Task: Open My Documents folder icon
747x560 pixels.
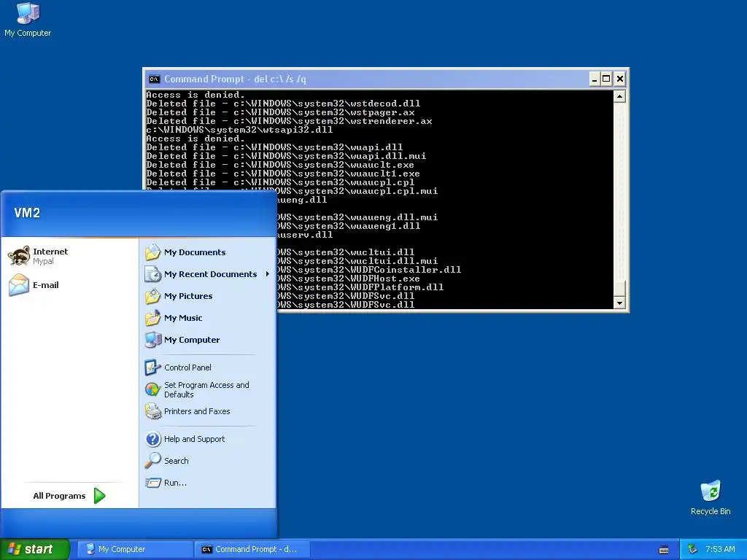Action: point(153,252)
